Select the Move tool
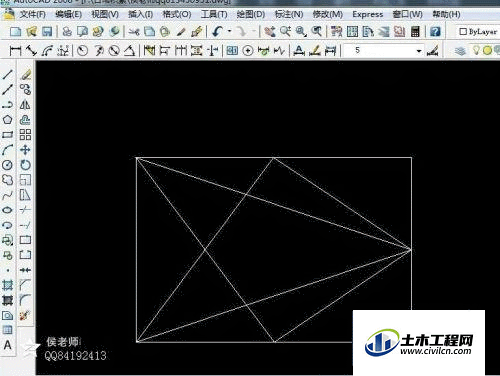Image resolution: width=500 pixels, height=376 pixels. click(25, 150)
